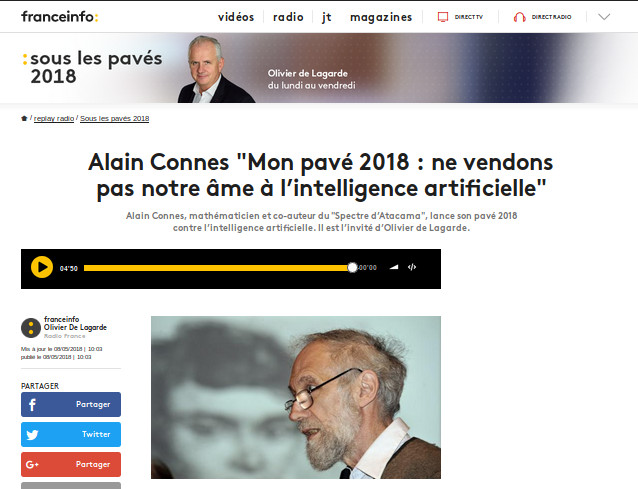Click the Alain Connes article photo
Screen dimensions: 638x489
click(x=296, y=397)
